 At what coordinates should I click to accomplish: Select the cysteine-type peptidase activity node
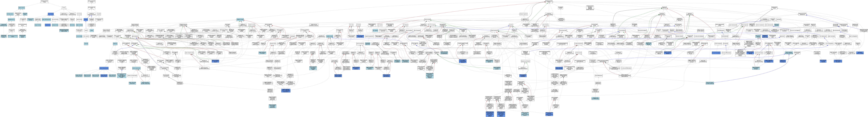pos(4,25)
